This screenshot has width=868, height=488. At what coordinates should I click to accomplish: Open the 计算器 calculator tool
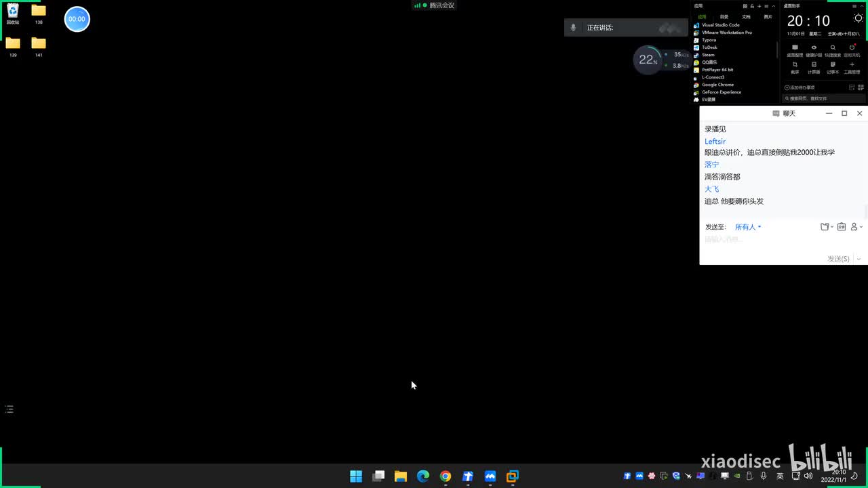pos(814,68)
